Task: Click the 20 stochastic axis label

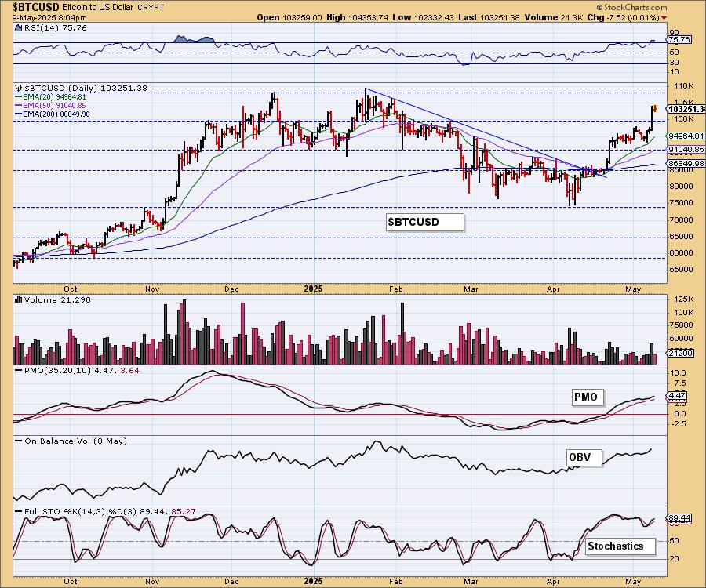Action: 675,559
